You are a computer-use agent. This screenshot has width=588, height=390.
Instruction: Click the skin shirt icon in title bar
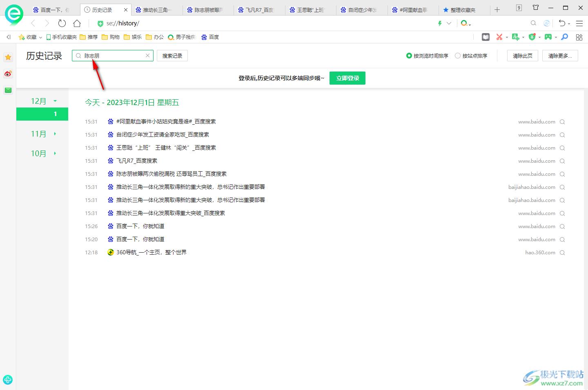[536, 8]
